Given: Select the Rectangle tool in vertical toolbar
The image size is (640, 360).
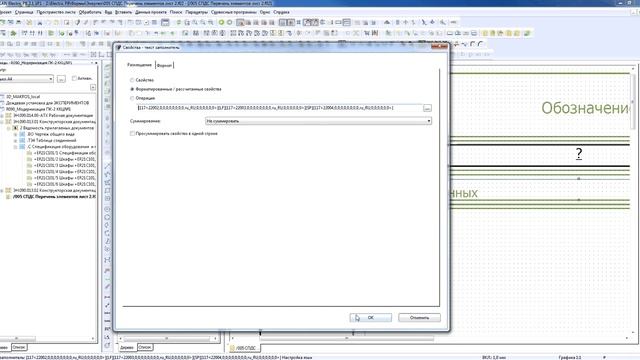Looking at the screenshot, I should pos(107,191).
